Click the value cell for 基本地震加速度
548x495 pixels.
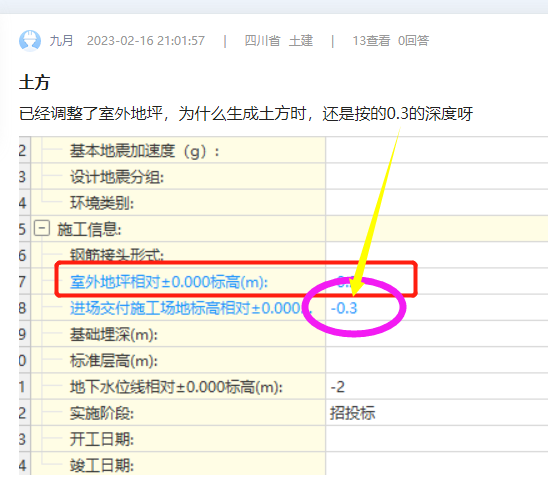[x=437, y=150]
